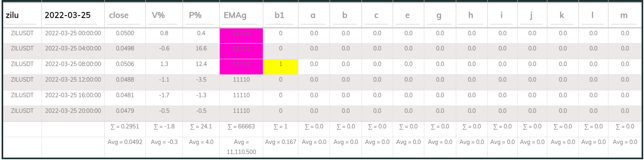Select the ZILUSDT cell in 20:00:00 row
Image resolution: width=644 pixels, height=160 pixels.
(x=22, y=111)
